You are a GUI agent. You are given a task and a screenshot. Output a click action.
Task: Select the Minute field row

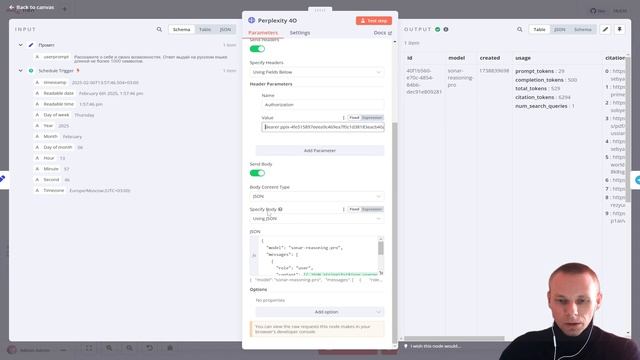[52, 169]
